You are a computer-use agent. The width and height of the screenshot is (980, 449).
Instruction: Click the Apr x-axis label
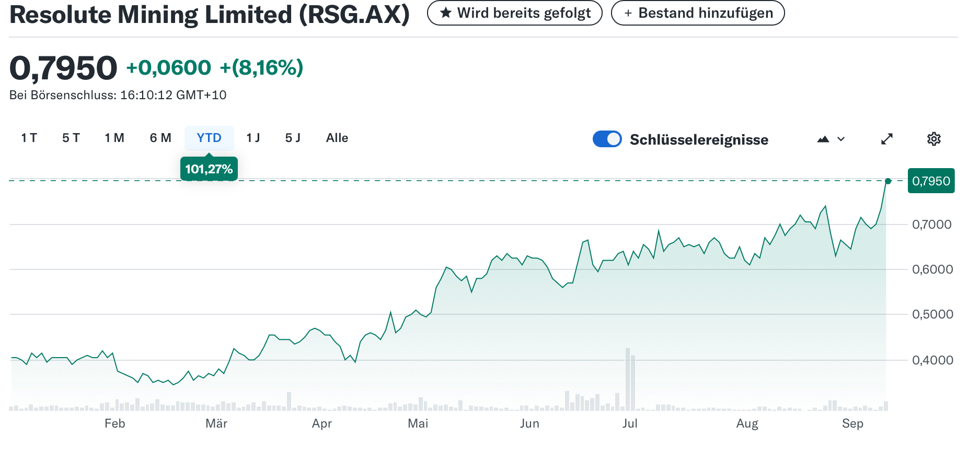click(x=322, y=423)
